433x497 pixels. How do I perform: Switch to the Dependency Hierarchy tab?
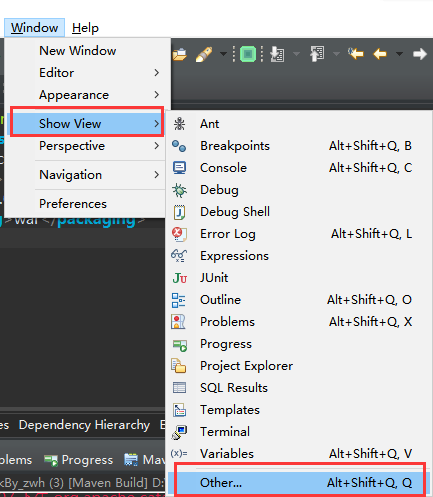[84, 425]
